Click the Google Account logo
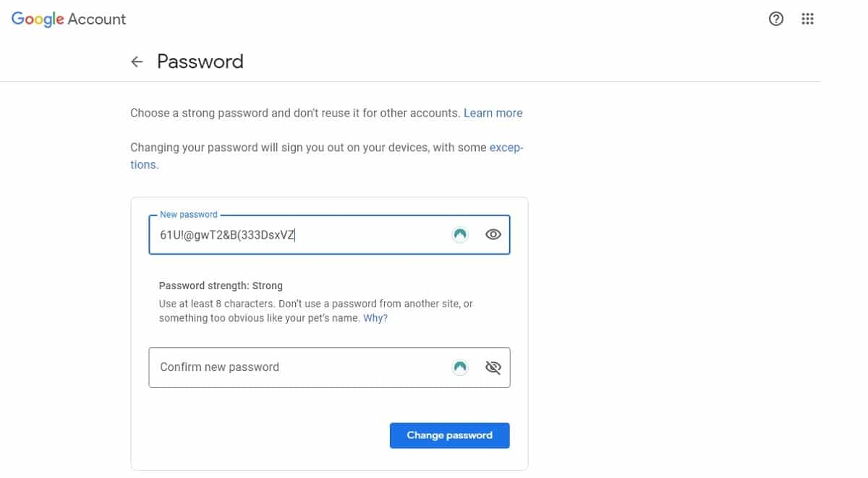Viewport: 868px width, 478px height. tap(69, 20)
